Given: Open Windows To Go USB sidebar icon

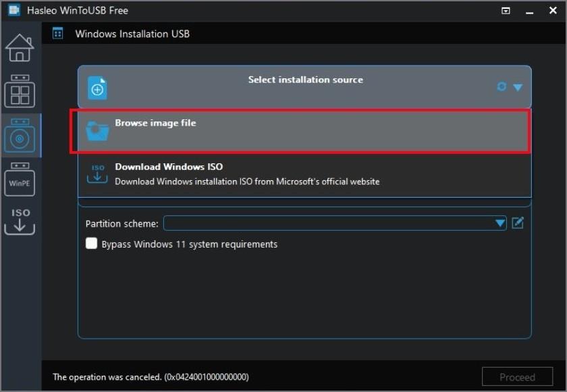Looking at the screenshot, I should point(20,91).
